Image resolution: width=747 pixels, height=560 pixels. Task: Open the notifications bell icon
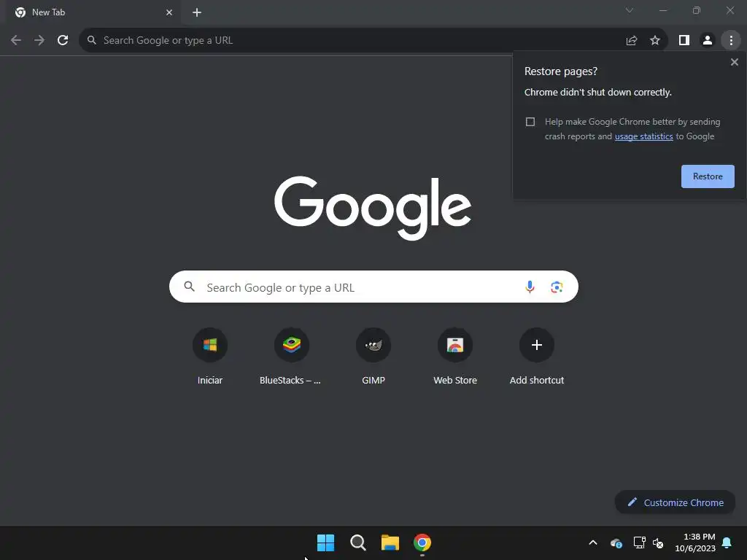coord(727,542)
